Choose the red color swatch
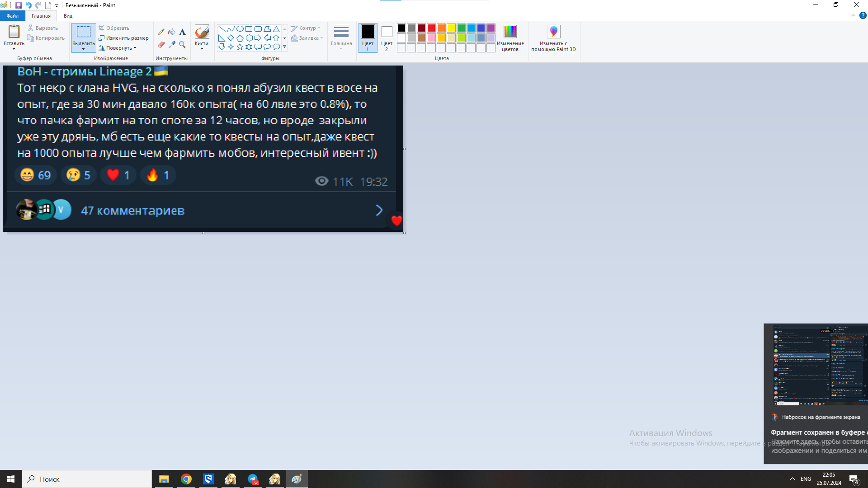Viewport: 868px width, 488px height. pyautogui.click(x=431, y=28)
